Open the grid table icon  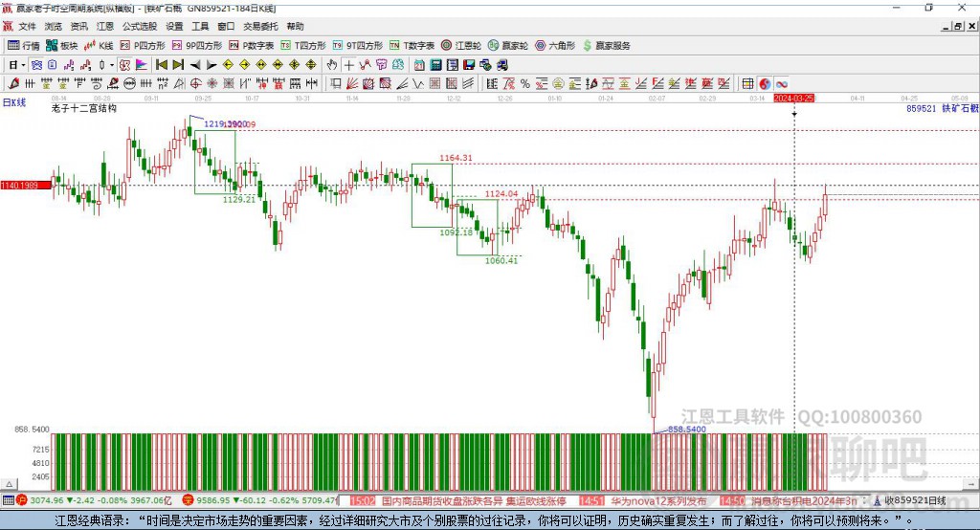tap(747, 83)
